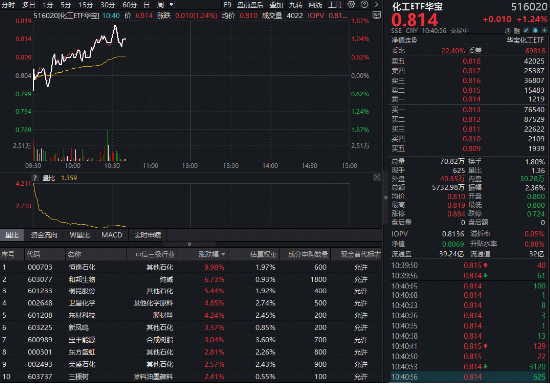Select constituent row 601208
The image size is (550, 384).
191,315
